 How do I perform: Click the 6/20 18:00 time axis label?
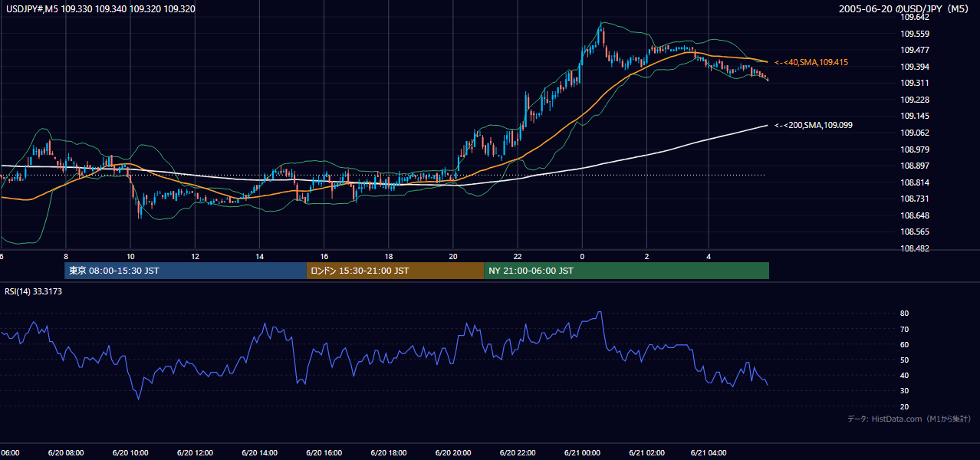(388, 453)
